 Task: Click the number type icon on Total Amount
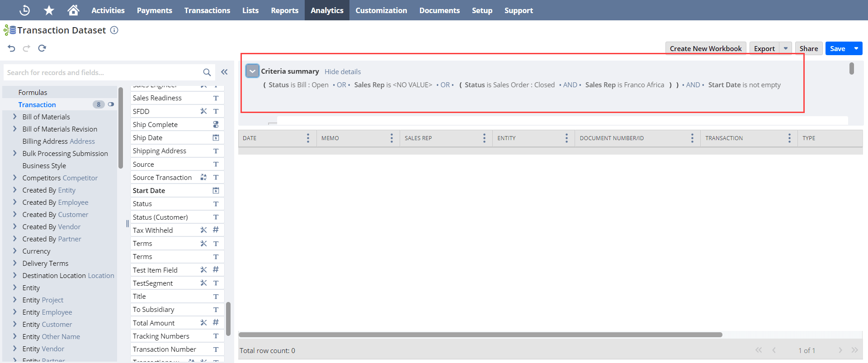pos(216,323)
